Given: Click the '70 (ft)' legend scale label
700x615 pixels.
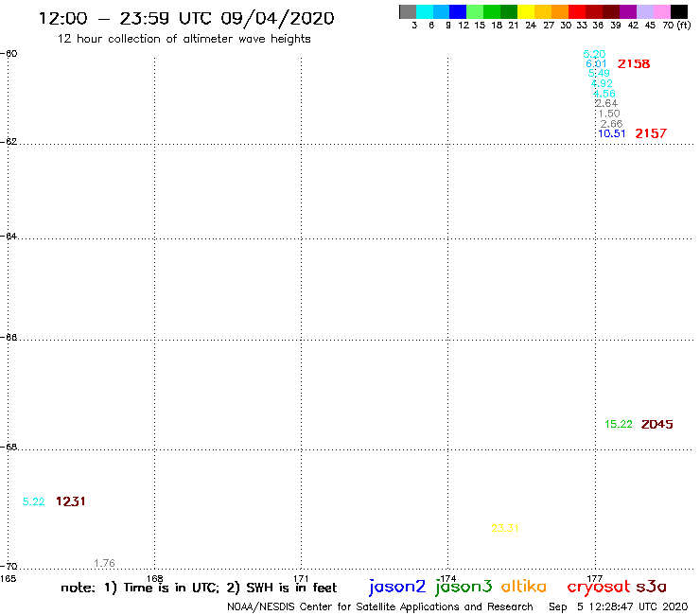Looking at the screenshot, I should (x=676, y=26).
